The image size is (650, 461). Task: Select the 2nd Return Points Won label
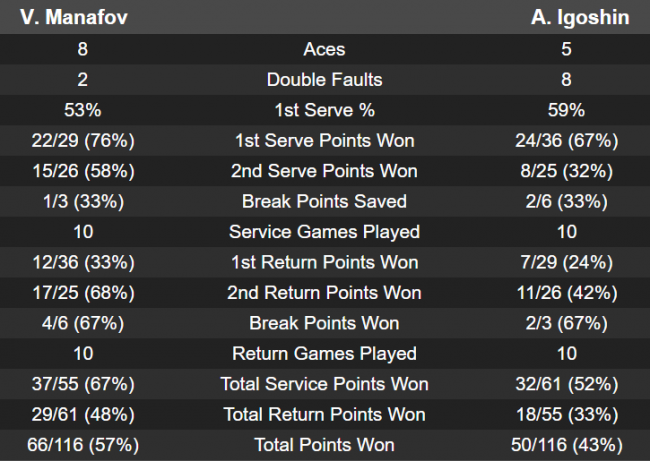[x=324, y=293]
